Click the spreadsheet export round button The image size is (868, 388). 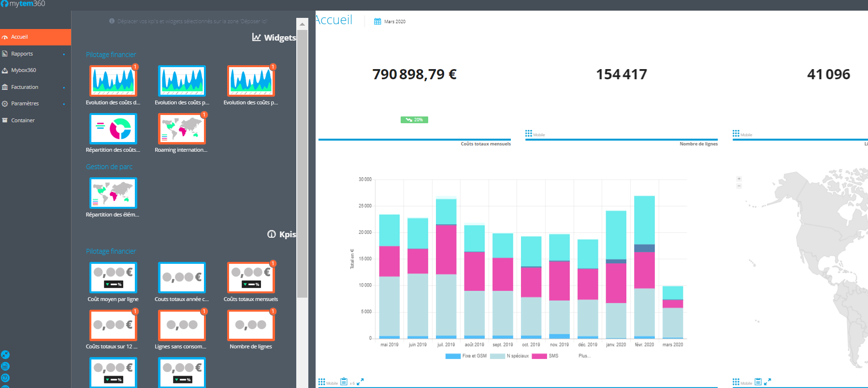coord(5,366)
